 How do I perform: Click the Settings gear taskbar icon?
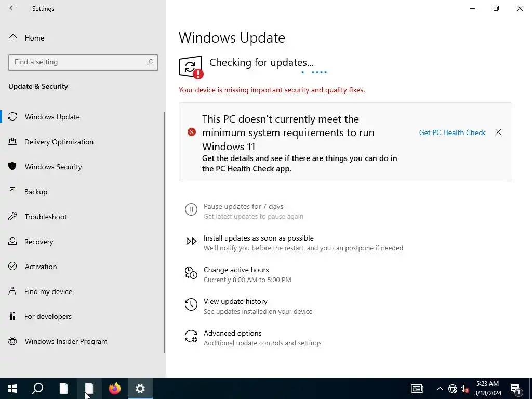point(140,389)
